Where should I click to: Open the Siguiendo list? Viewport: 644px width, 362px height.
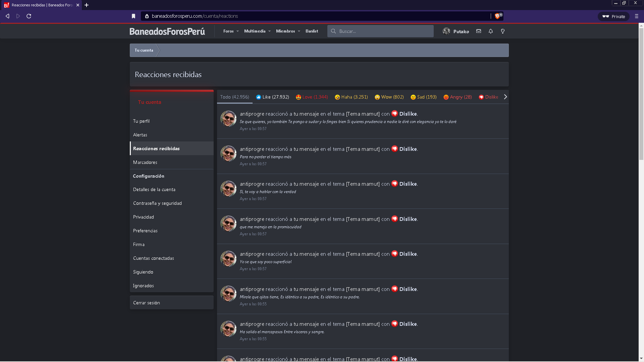coord(172,272)
